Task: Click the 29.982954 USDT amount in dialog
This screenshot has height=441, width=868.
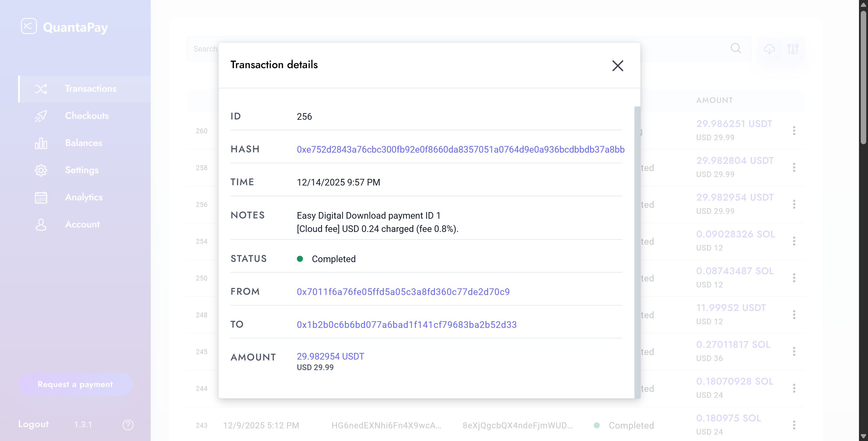Action: click(x=330, y=356)
